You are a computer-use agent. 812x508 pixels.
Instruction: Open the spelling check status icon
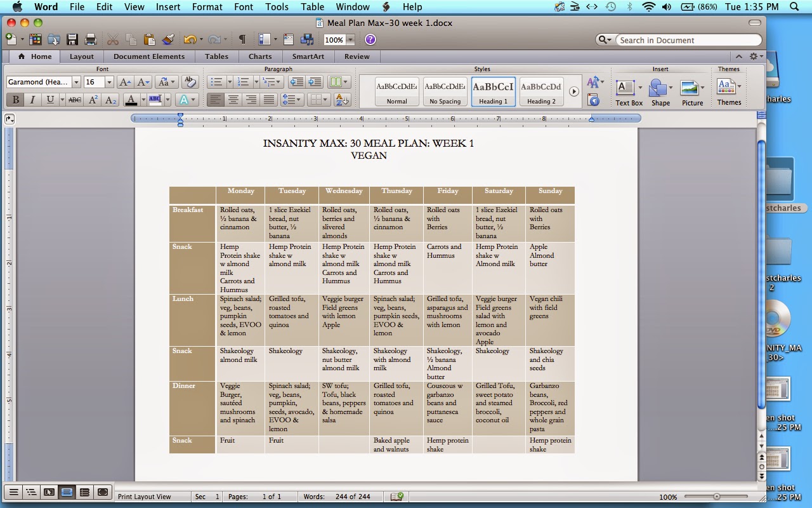tap(398, 497)
